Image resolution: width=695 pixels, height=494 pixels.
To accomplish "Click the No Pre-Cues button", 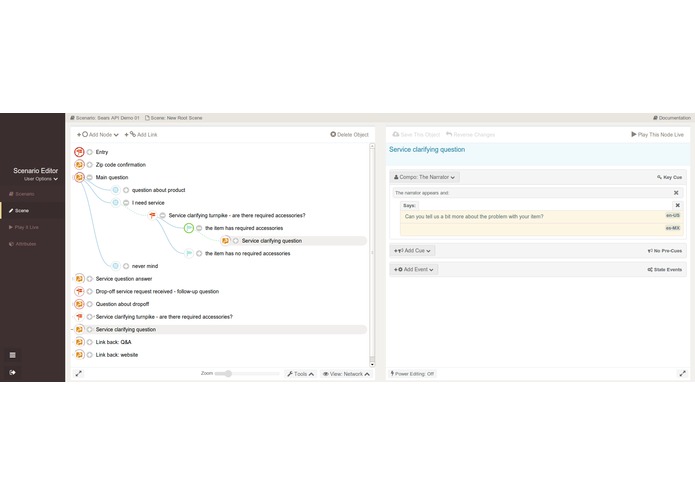I will [664, 251].
